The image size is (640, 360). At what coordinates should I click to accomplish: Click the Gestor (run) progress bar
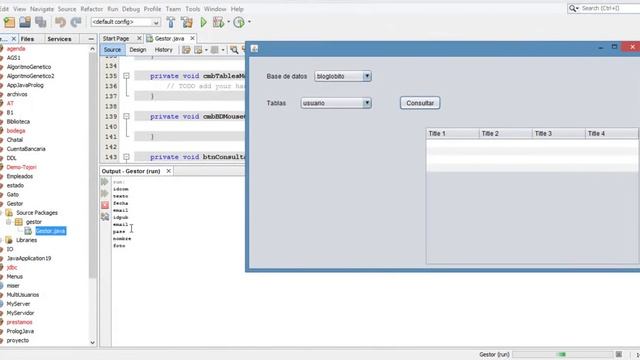tap(562, 354)
